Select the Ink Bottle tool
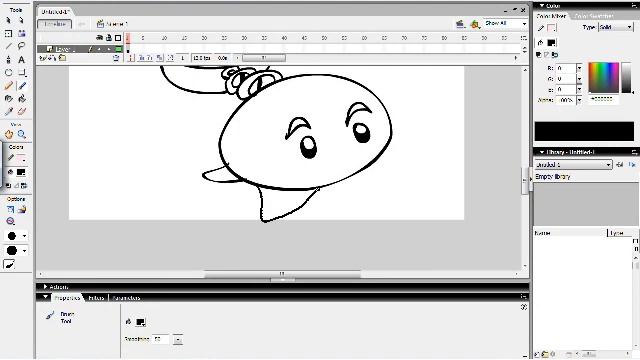This screenshot has width=640, height=360. click(x=9, y=98)
